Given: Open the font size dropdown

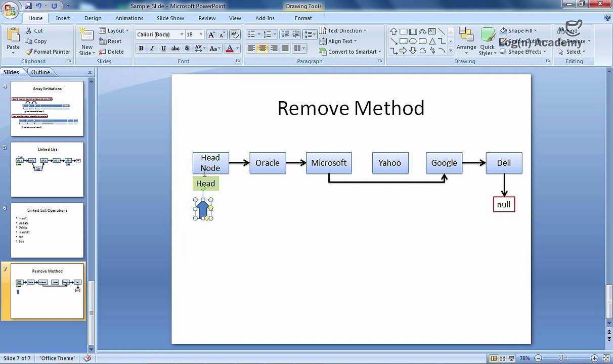Looking at the screenshot, I should tap(201, 34).
